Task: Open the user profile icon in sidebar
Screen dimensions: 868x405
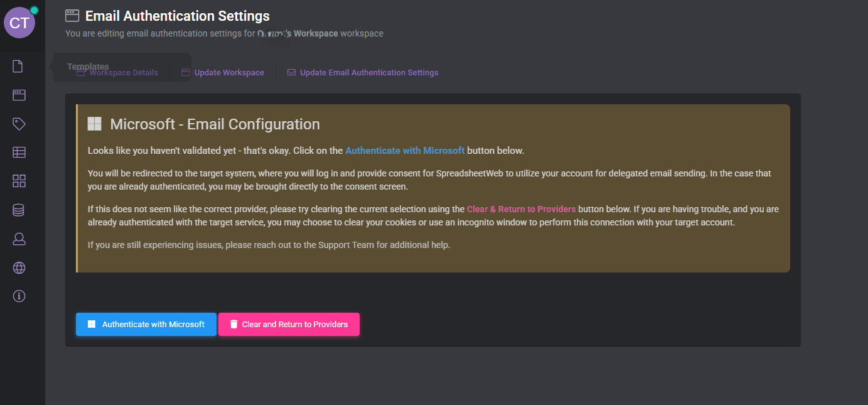Action: 19,239
